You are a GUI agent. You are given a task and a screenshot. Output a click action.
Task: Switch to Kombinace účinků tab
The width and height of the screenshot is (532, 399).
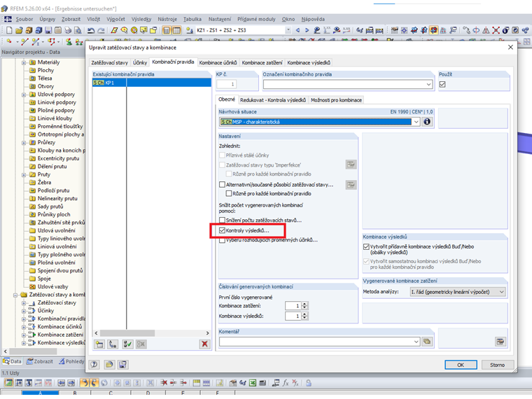(x=218, y=62)
